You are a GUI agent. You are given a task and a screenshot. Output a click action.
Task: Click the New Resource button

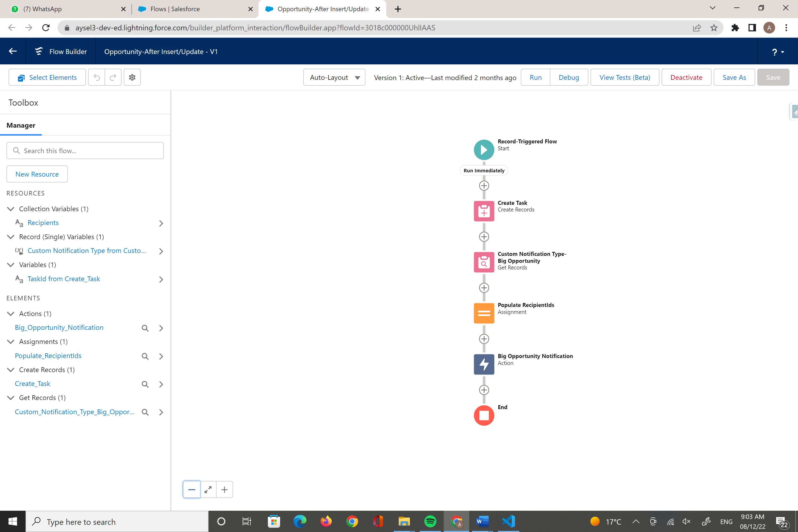click(37, 174)
